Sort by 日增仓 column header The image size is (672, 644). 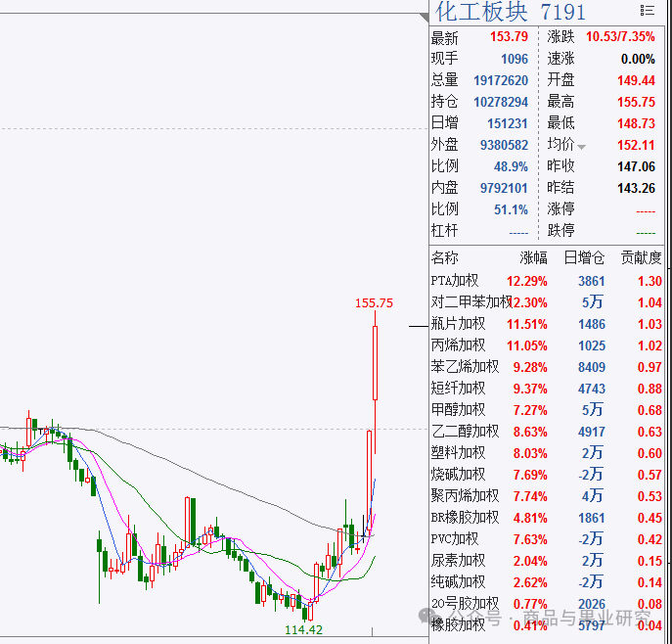coord(584,257)
